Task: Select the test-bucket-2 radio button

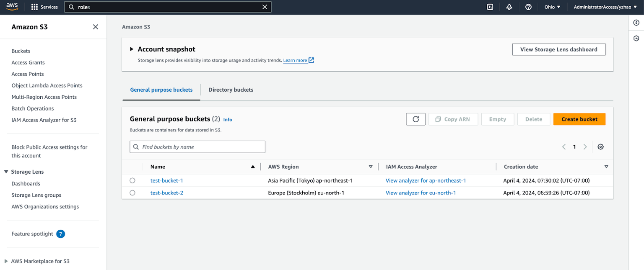Action: pos(132,193)
